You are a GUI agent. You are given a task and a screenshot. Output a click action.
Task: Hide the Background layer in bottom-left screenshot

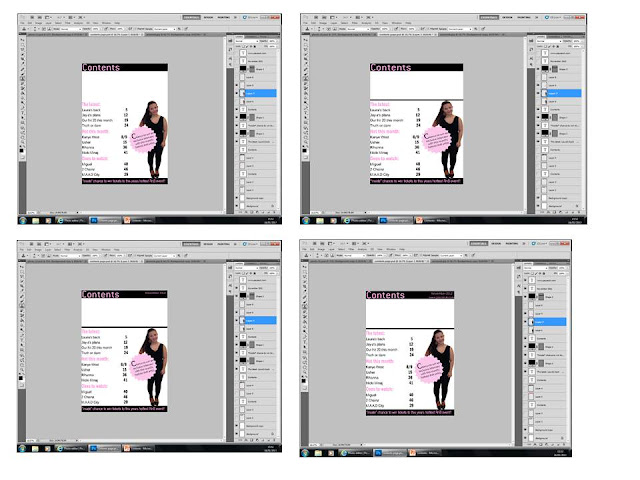(237, 434)
